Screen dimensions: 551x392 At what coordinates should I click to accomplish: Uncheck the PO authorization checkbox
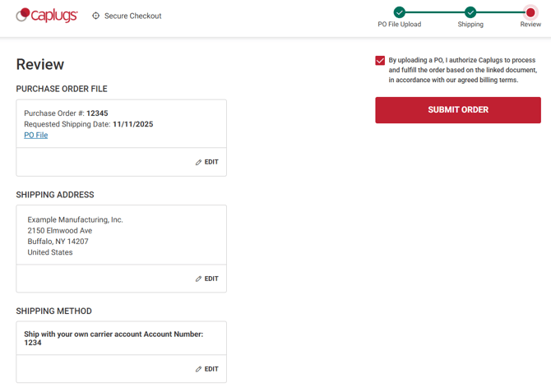[x=380, y=60]
